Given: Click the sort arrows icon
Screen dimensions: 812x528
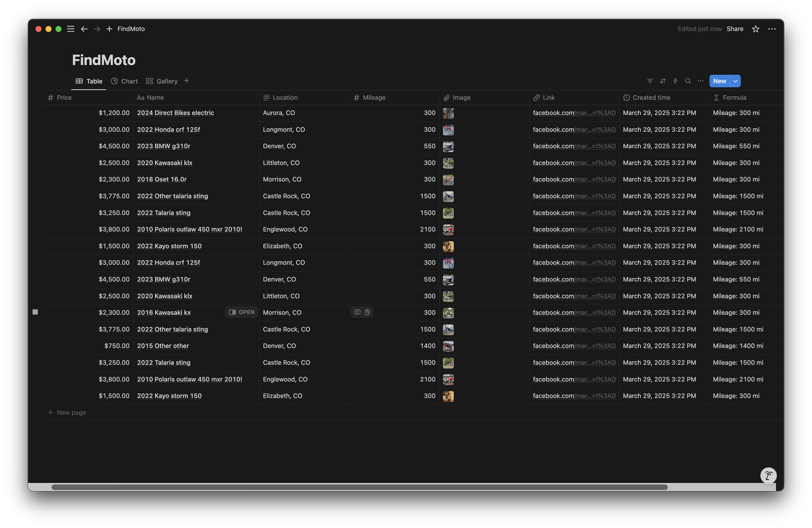Looking at the screenshot, I should click(x=662, y=81).
